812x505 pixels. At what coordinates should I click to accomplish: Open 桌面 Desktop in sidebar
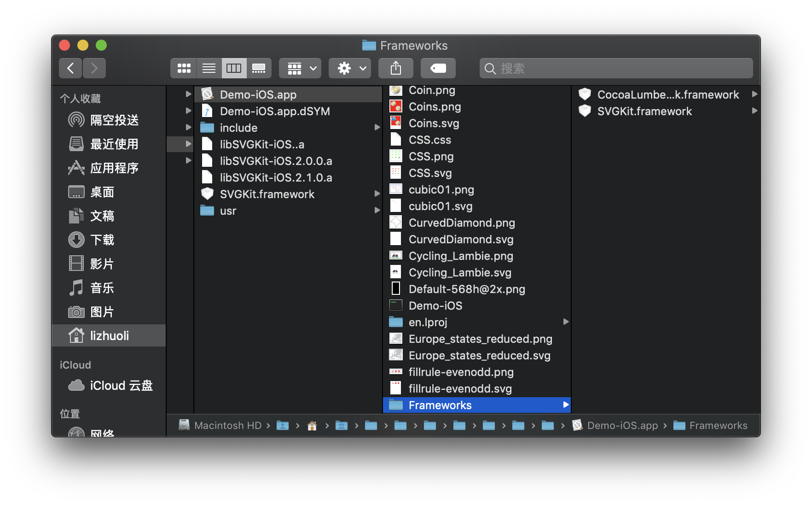pos(109,192)
